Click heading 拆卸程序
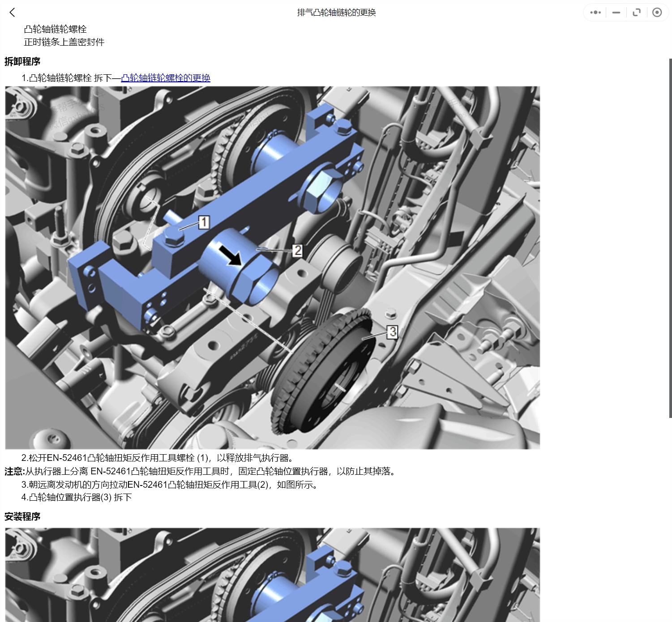This screenshot has width=672, height=622. coord(22,62)
